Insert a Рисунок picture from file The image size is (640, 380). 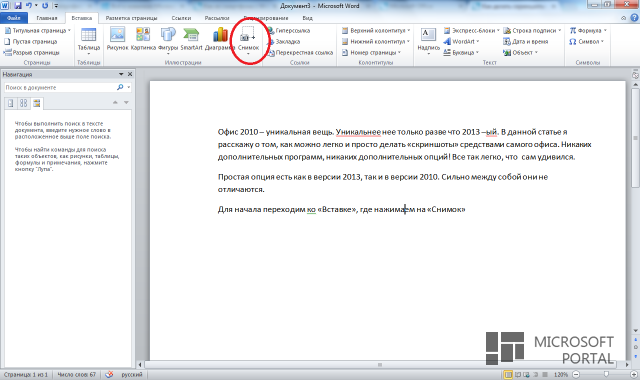[x=117, y=39]
